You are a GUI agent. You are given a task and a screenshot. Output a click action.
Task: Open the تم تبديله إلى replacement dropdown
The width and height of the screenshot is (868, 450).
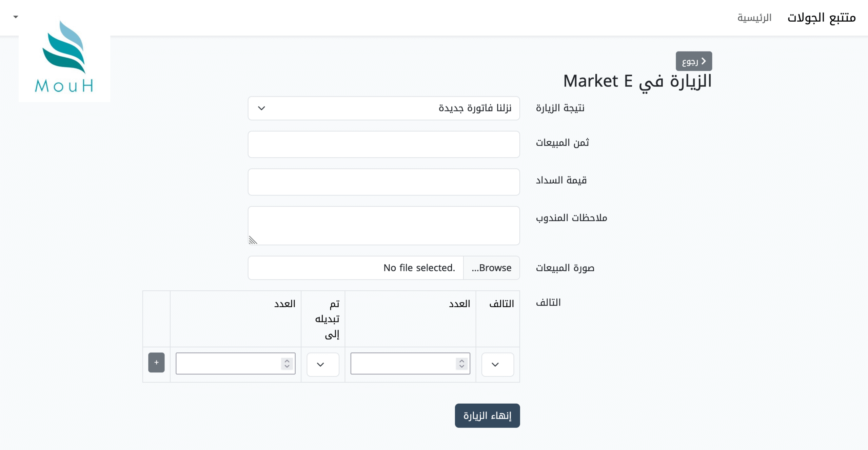(323, 365)
